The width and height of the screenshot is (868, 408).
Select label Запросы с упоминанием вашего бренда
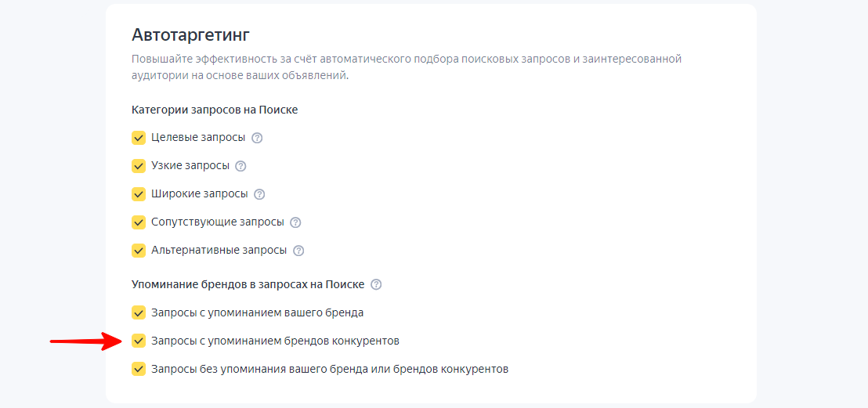258,312
